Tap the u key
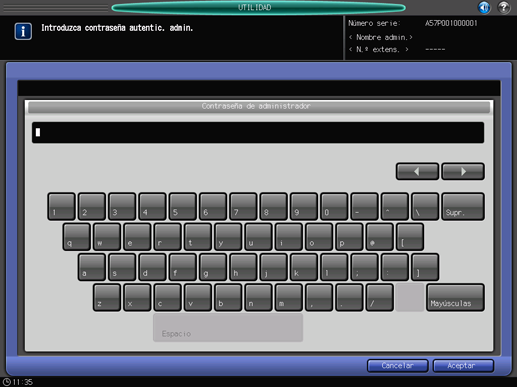Screen dimensions: 517x387 click(259, 237)
